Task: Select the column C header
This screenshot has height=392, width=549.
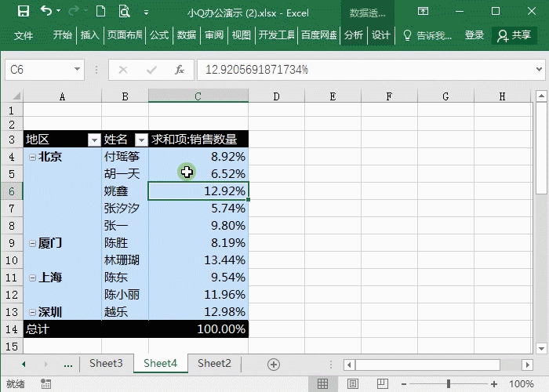Action: click(x=198, y=96)
